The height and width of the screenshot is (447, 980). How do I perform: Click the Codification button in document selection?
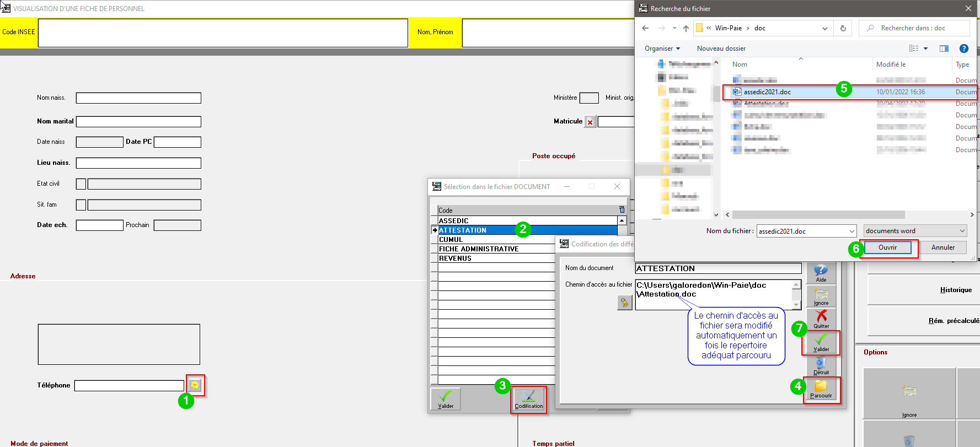(528, 399)
